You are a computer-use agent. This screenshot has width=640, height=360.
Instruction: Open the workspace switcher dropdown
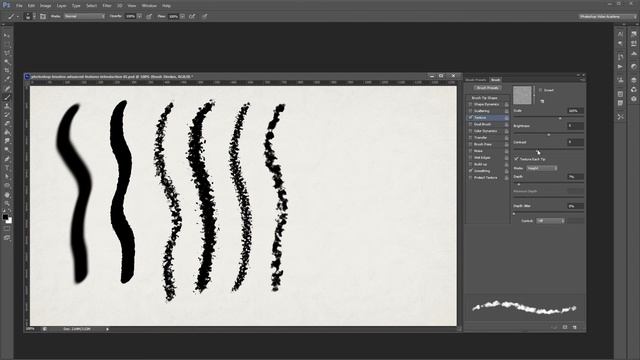[607, 16]
